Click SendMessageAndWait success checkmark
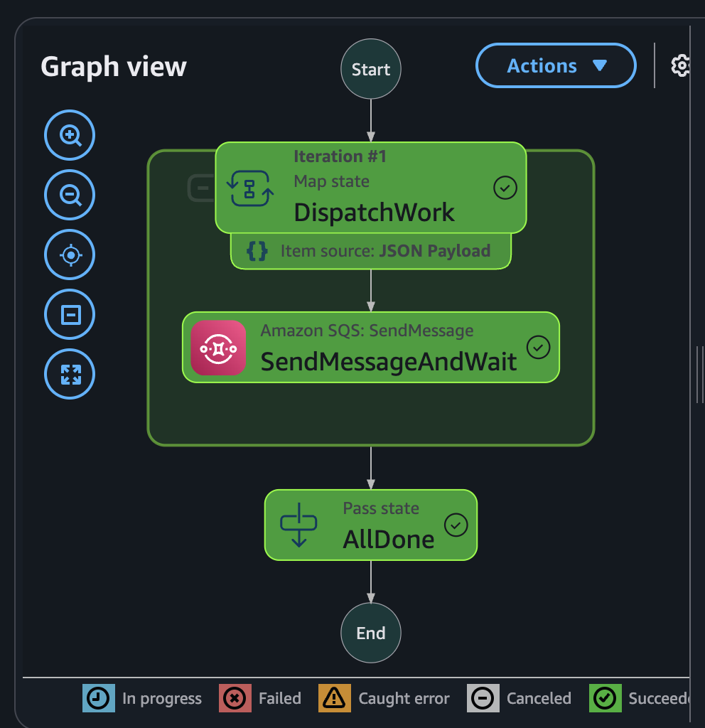 point(539,347)
